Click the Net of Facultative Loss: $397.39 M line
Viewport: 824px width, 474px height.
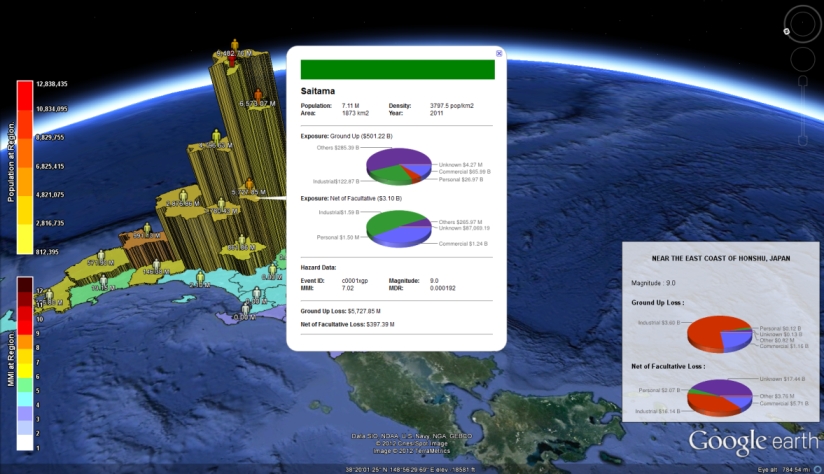coord(347,324)
